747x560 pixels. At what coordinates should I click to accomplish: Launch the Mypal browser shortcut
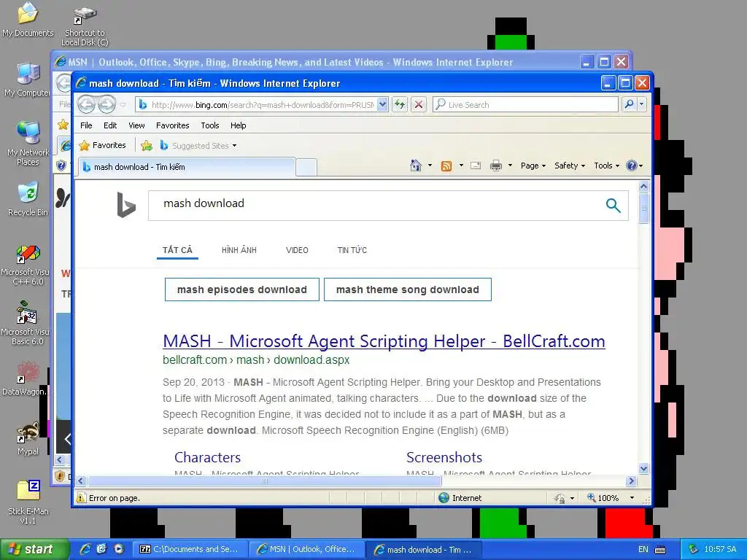coord(28,438)
